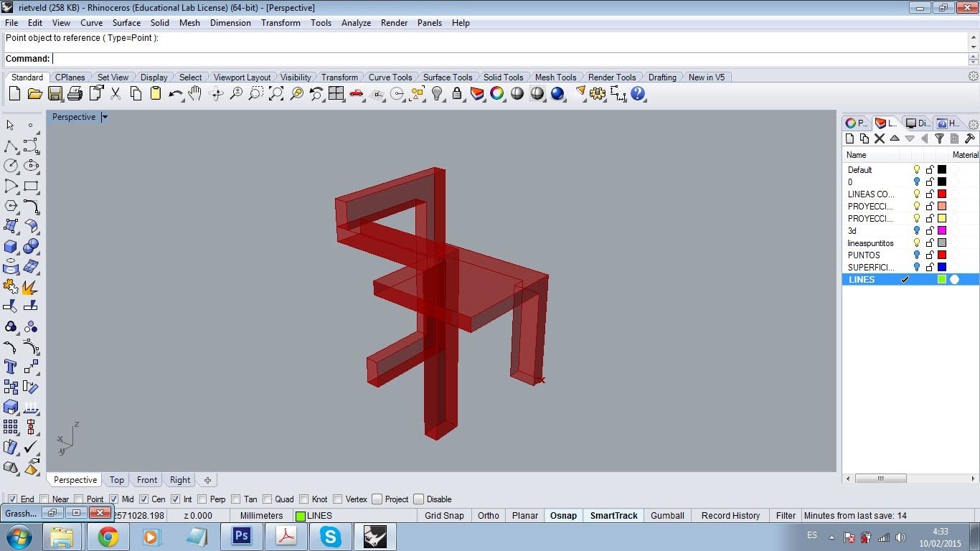
Task: Select the Circle tool in sidebar
Action: [x=11, y=166]
